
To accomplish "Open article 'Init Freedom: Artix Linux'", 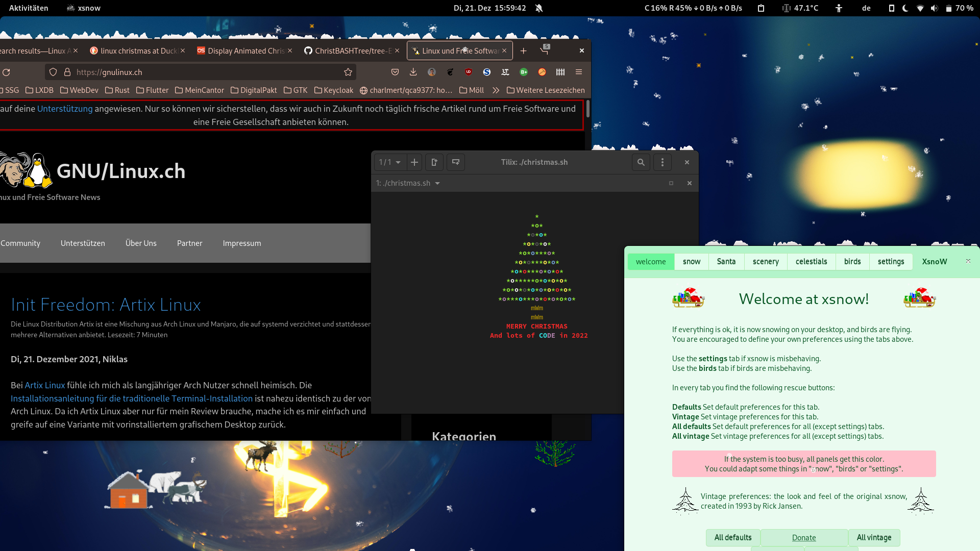I will click(x=106, y=305).
